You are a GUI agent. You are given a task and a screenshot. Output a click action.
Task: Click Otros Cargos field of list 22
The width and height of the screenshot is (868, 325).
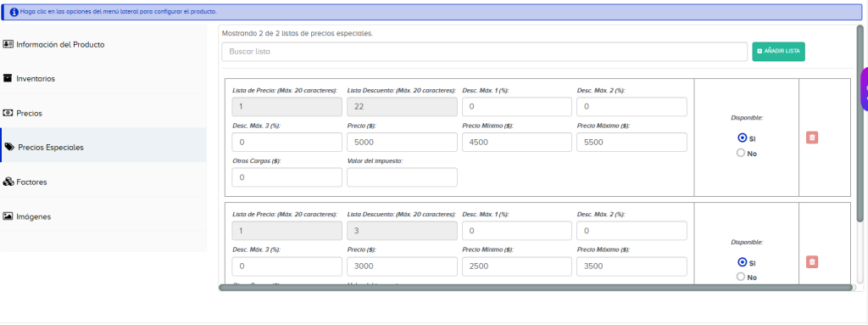pos(287,177)
